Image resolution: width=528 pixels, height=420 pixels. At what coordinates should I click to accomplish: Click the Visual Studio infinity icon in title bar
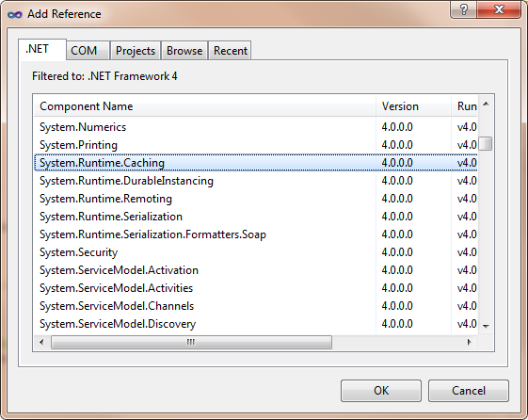tap(15, 14)
